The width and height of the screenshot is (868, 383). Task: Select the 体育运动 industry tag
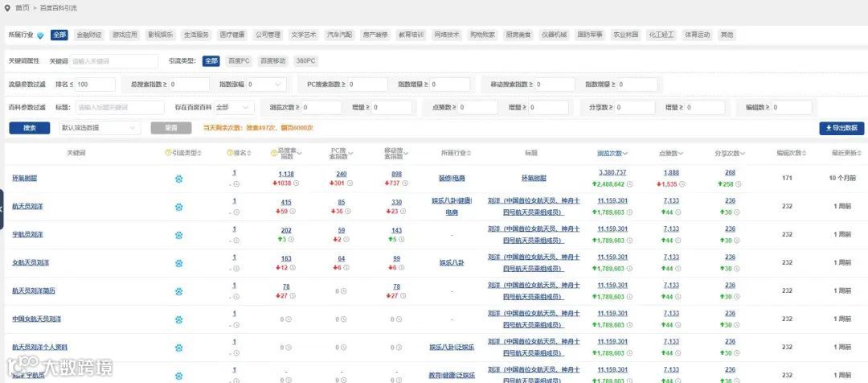696,35
